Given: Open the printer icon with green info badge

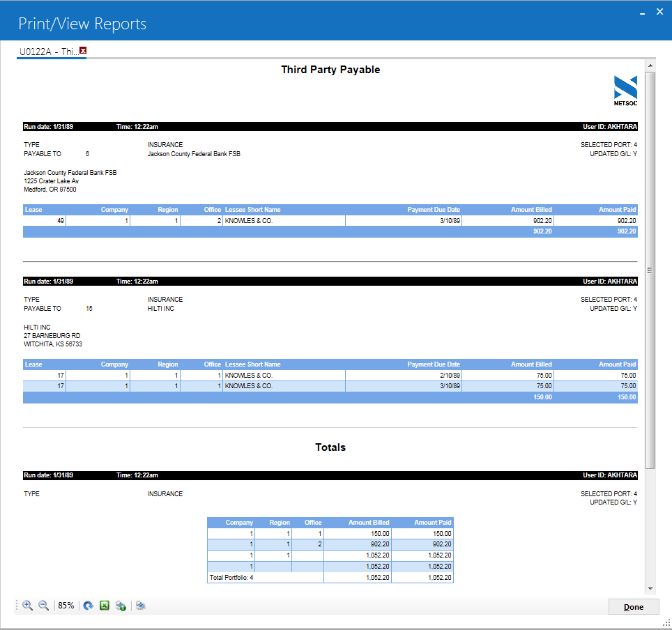Looking at the screenshot, I should (x=121, y=606).
